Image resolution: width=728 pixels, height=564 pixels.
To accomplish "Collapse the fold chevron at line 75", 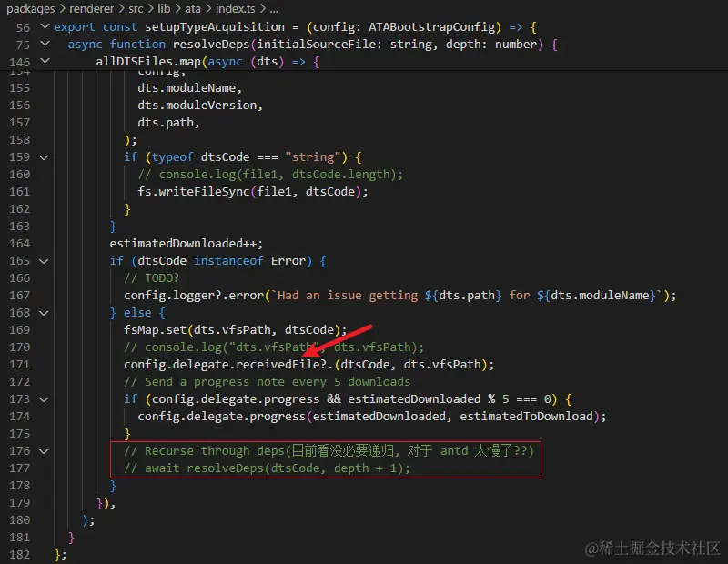I will (x=45, y=44).
